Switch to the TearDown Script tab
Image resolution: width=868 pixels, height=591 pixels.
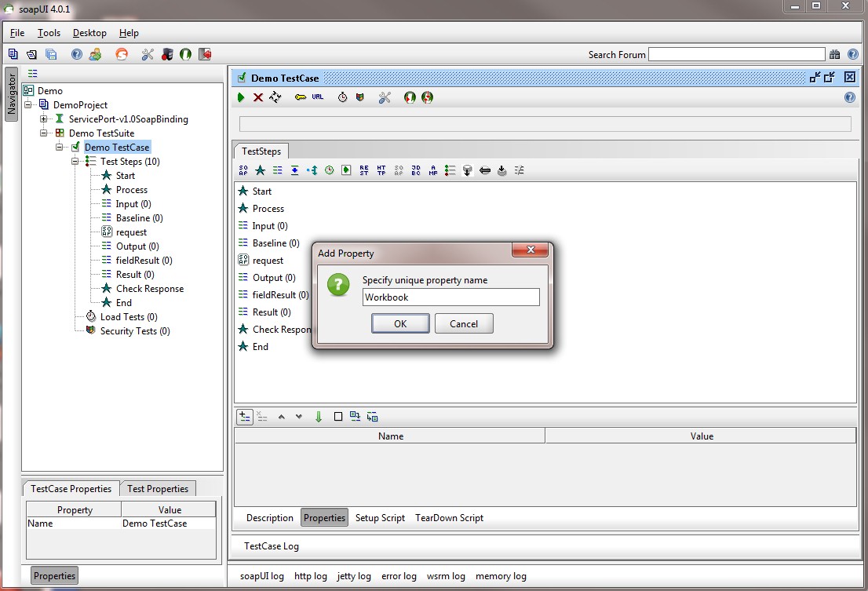449,518
